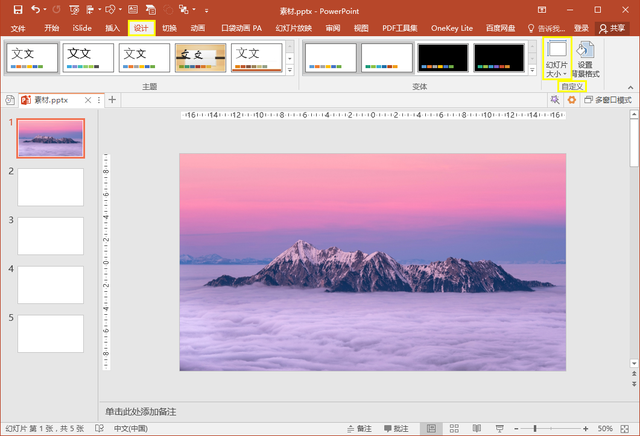
Task: Open the 百度网盘 tab
Action: pyautogui.click(x=500, y=28)
